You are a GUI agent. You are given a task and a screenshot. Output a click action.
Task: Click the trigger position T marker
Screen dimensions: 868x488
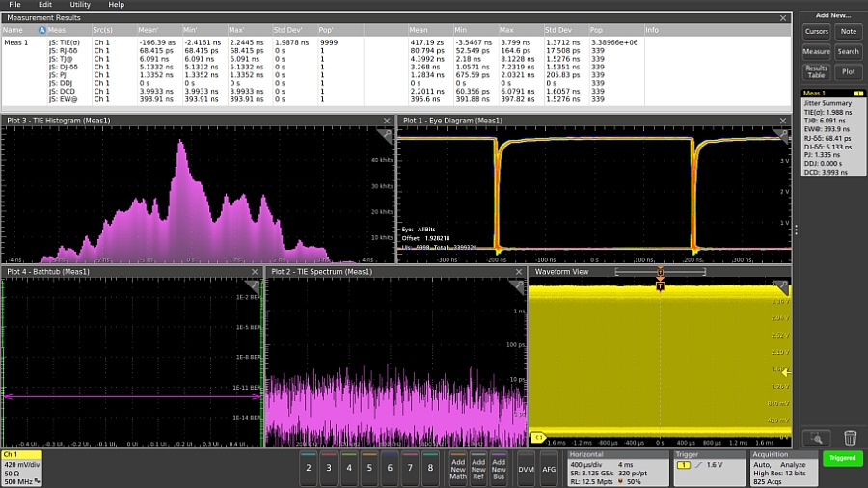point(660,287)
